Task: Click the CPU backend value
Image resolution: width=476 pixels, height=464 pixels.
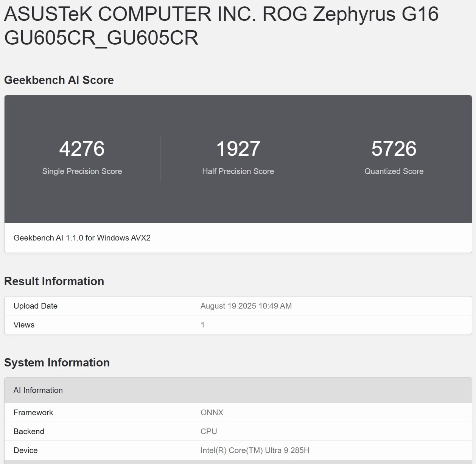Action: [208, 431]
